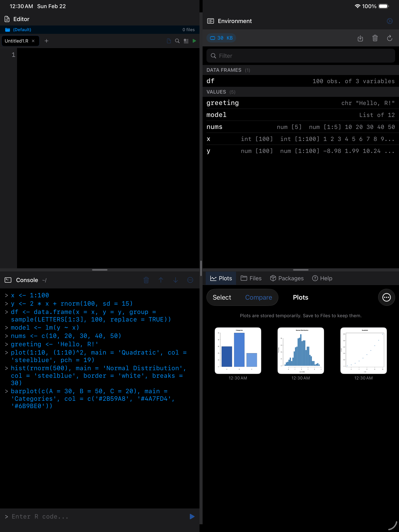Delete environment objects using the trash icon
The image size is (399, 532).
pyautogui.click(x=375, y=38)
